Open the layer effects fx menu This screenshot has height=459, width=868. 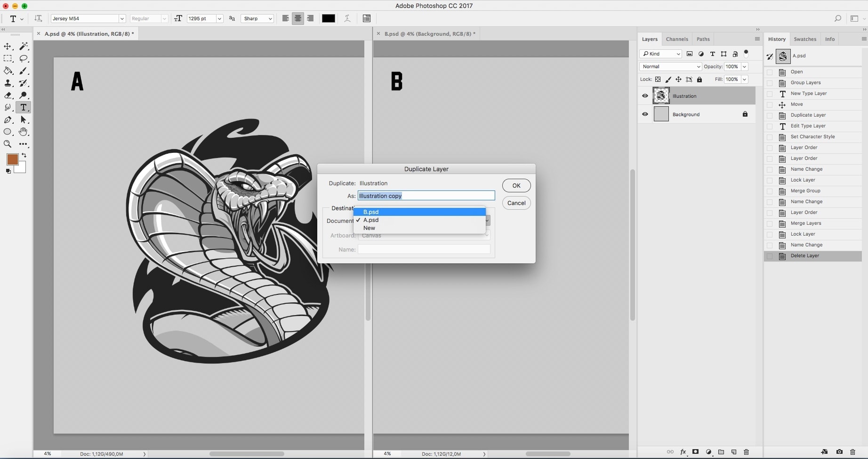point(683,452)
